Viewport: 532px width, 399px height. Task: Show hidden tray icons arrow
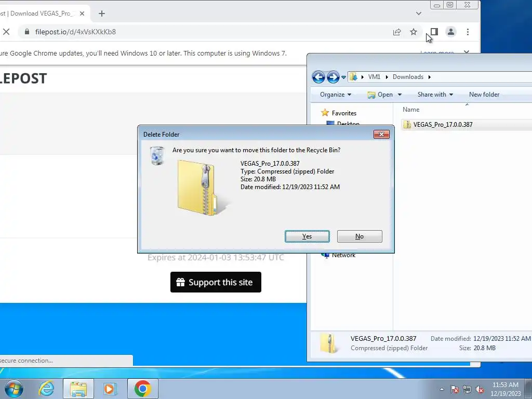tap(442, 389)
